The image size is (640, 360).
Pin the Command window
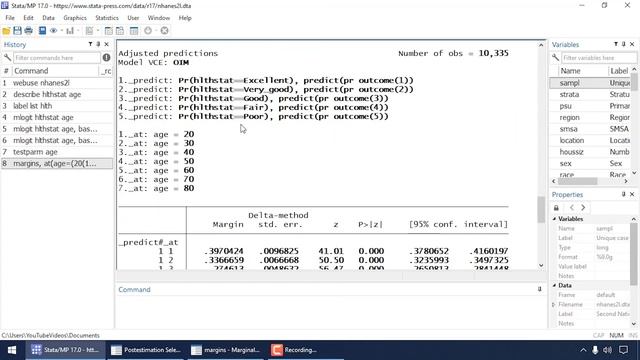click(540, 289)
